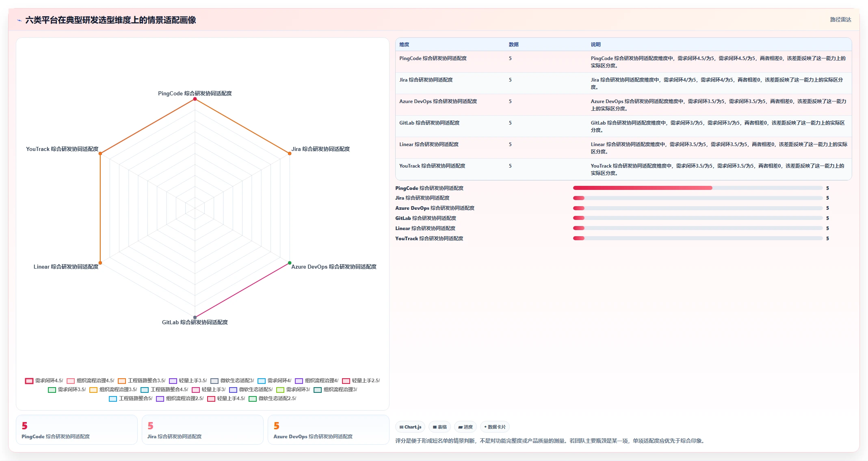This screenshot has width=868, height=461.
Task: Click the GitLab radar axis label
Action: tap(195, 322)
